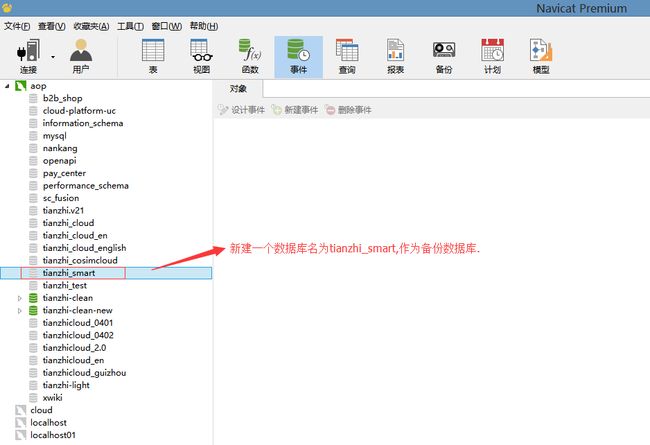Select the tianzhi-light database
This screenshot has height=445, width=650.
coord(66,385)
